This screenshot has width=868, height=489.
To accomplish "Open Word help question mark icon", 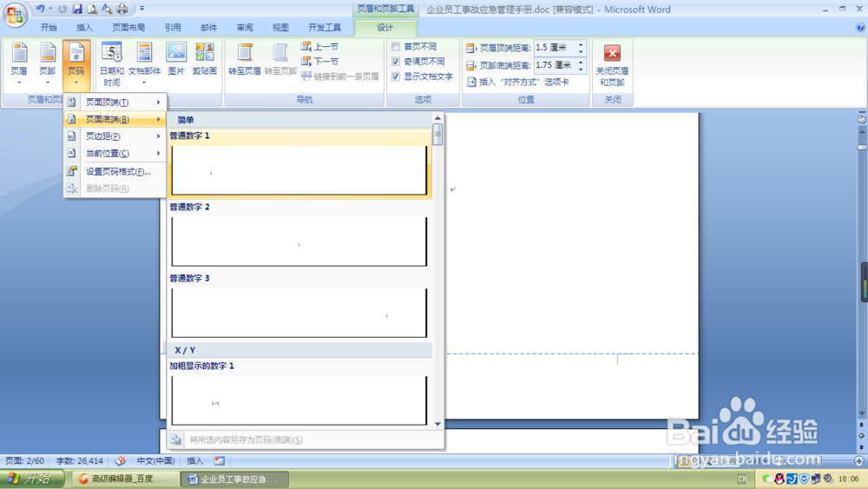I will click(x=860, y=27).
